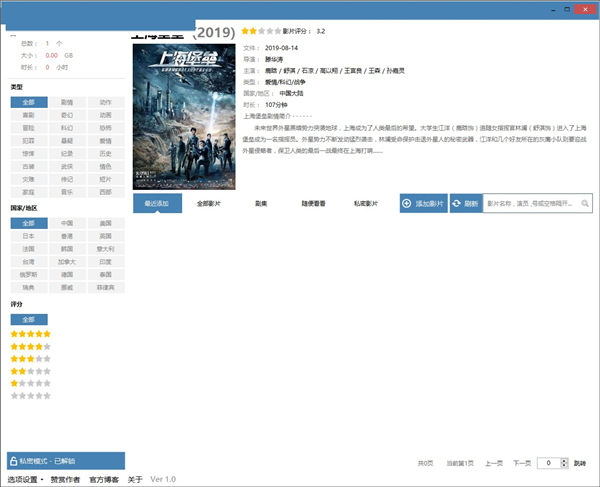This screenshot has height=487, width=600.
Task: Filter by three-star rating
Action: click(x=30, y=358)
